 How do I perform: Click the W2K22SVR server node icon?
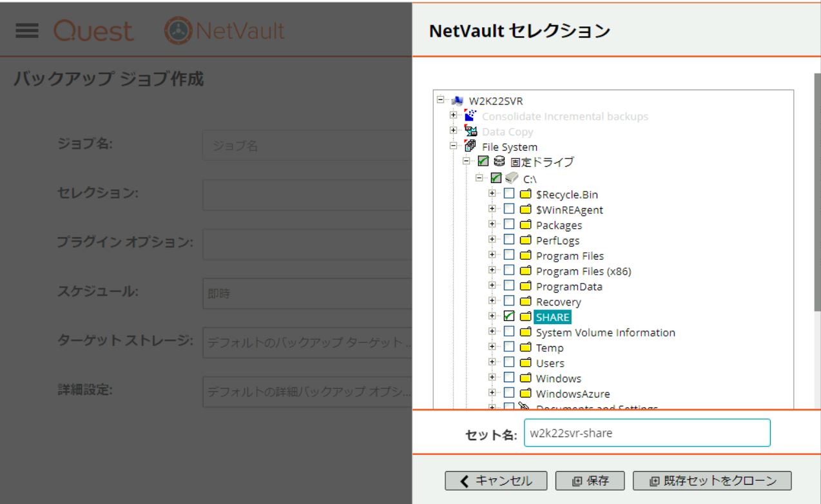[x=458, y=101]
